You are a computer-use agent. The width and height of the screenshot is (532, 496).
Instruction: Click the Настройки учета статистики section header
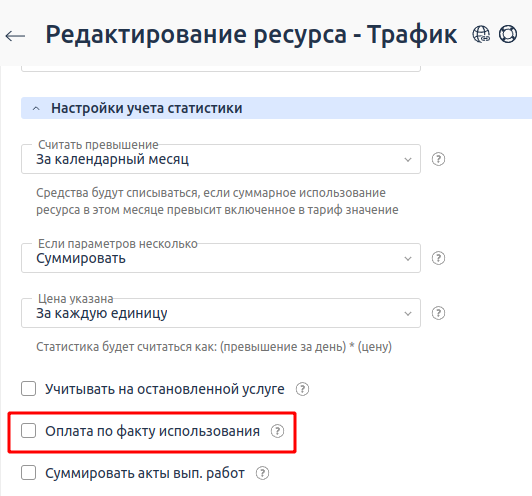pyautogui.click(x=277, y=108)
